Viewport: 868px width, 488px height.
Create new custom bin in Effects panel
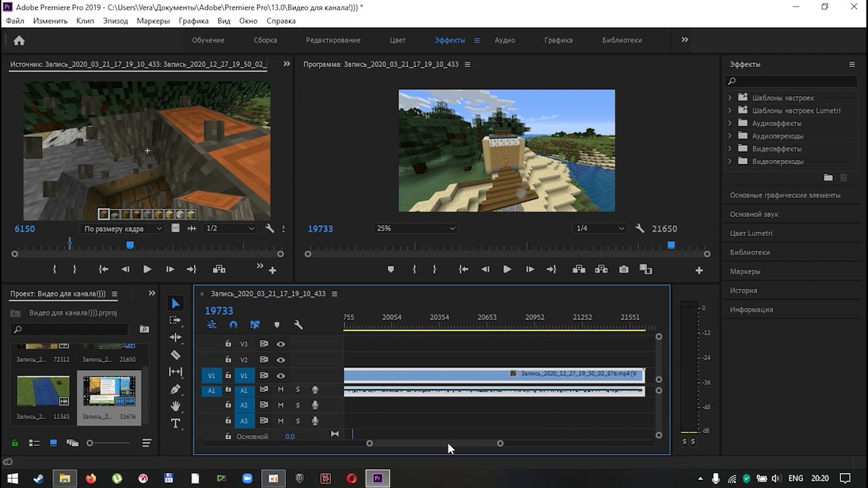point(828,178)
